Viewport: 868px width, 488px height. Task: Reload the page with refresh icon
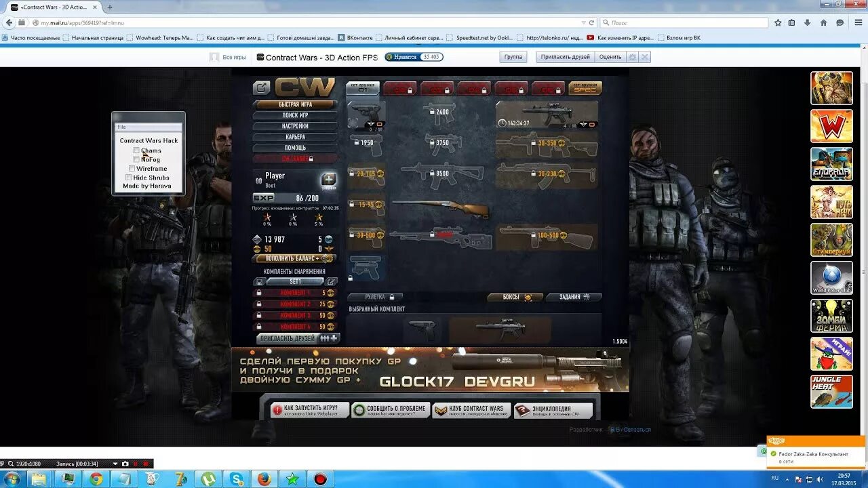point(591,22)
